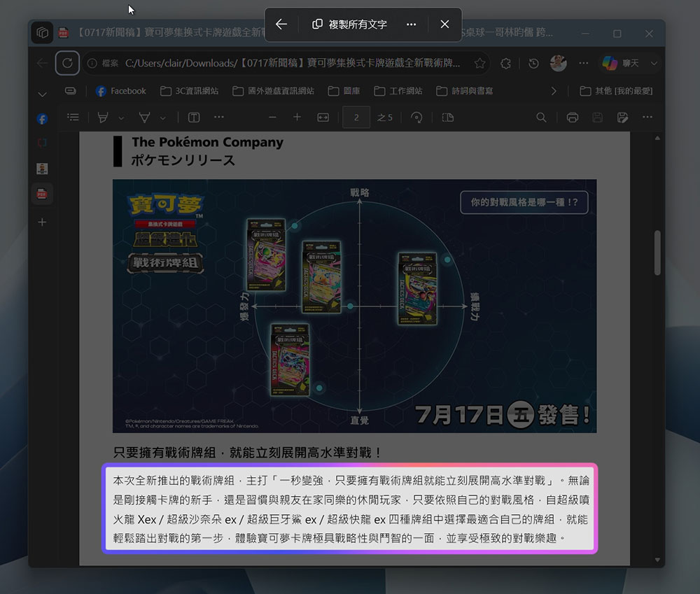
Task: Zoom out the PDF with the minus button
Action: point(272,118)
